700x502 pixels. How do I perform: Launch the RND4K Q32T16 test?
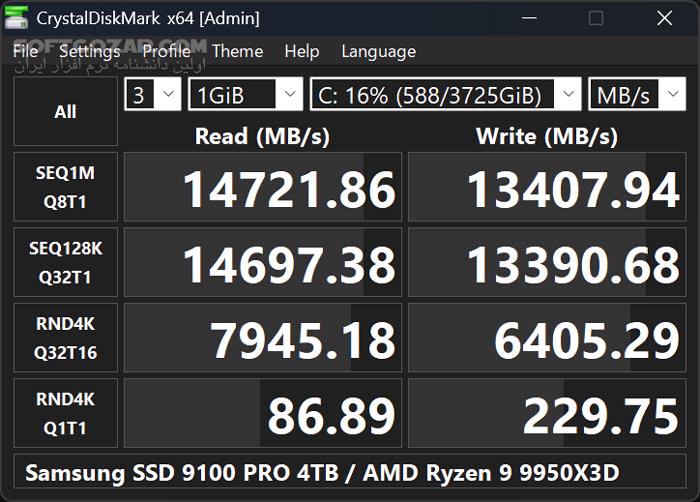[65, 337]
